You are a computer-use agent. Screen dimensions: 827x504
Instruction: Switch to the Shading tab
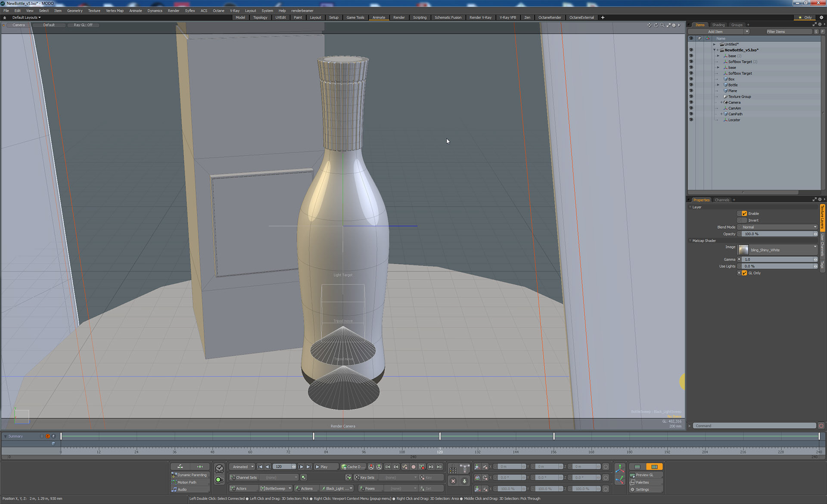click(x=718, y=25)
